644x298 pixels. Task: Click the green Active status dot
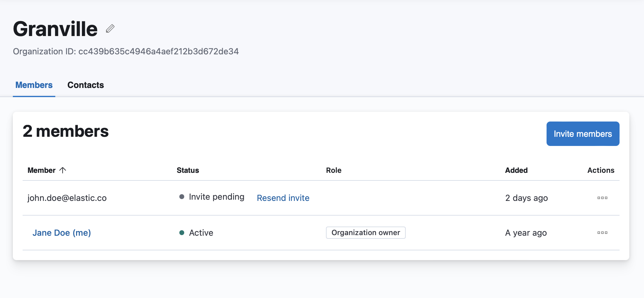coord(182,233)
